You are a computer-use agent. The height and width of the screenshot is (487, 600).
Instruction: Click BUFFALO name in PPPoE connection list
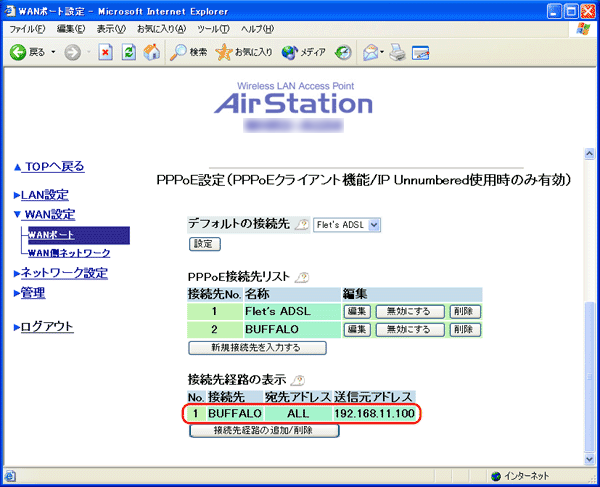pyautogui.click(x=272, y=329)
